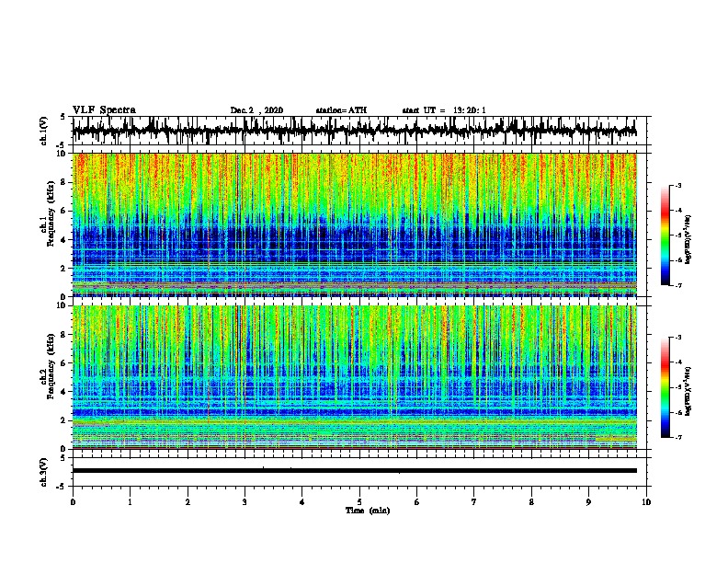The height and width of the screenshot is (563, 728).
Task: Click the ch.3(V) axis label
Action: [x=44, y=472]
